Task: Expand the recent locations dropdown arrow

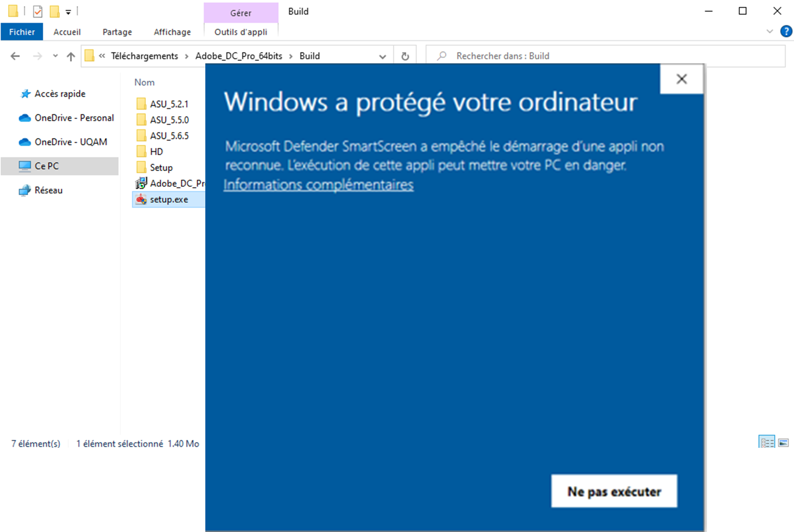Action: click(55, 56)
